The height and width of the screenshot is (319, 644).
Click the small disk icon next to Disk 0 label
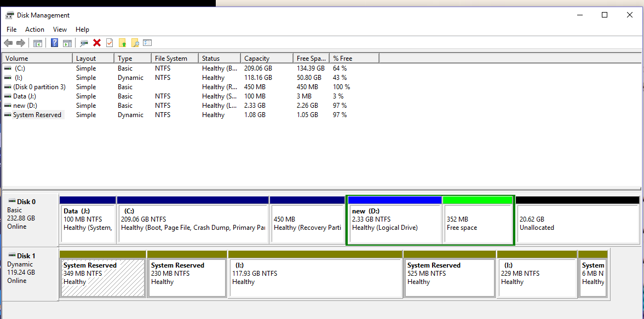tap(12, 201)
